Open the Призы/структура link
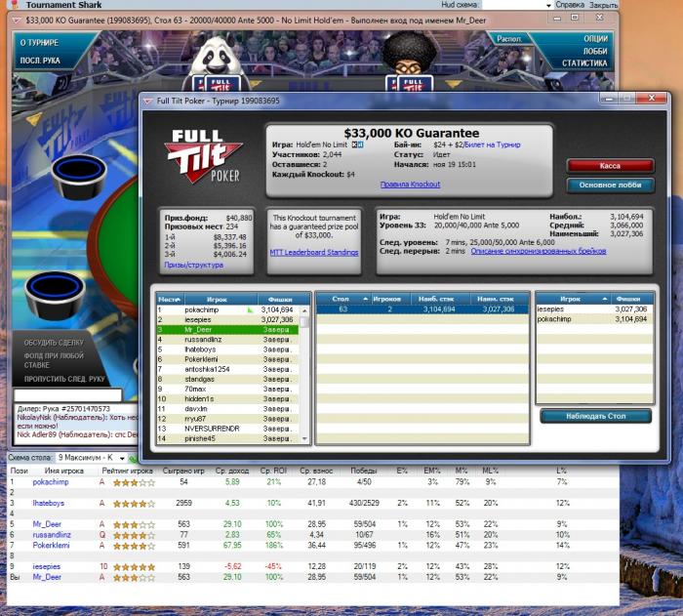This screenshot has height=616, width=683. 193,265
